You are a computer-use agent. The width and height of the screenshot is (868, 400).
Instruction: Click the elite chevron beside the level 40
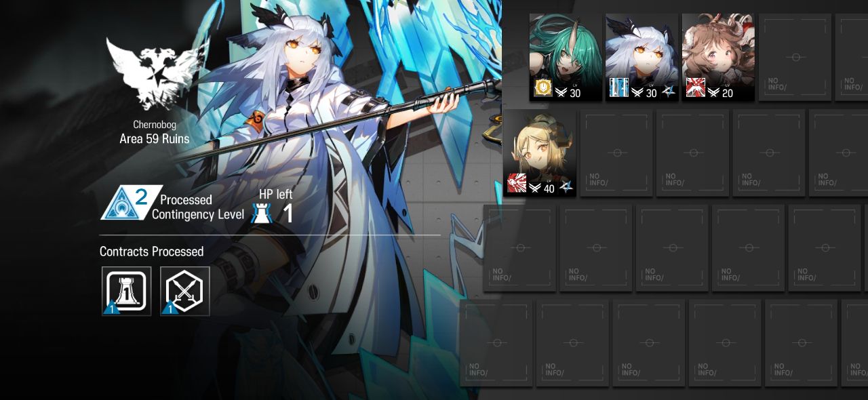pyautogui.click(x=536, y=188)
